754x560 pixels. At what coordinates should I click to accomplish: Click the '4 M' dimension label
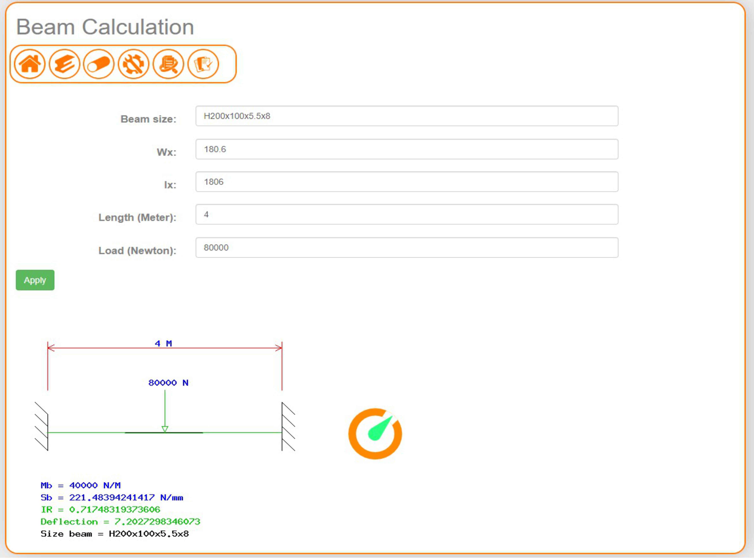pos(163,344)
